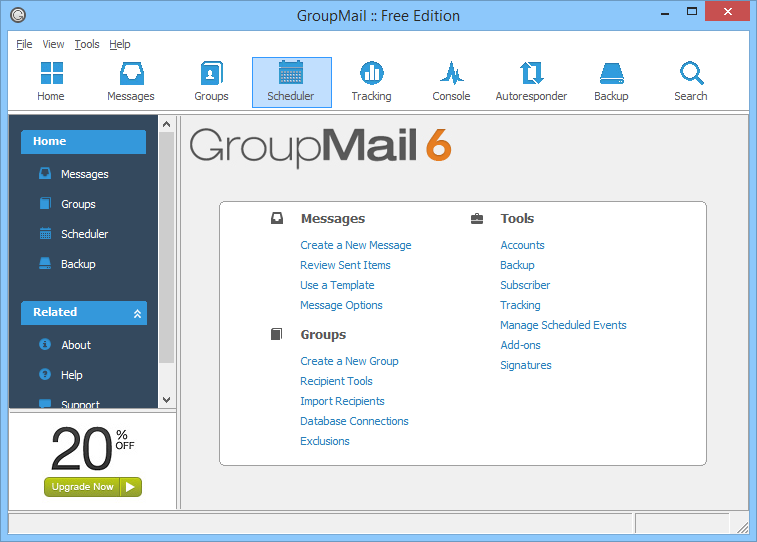This screenshot has width=757, height=542.
Task: Click the Use a Template link
Action: [x=337, y=285]
